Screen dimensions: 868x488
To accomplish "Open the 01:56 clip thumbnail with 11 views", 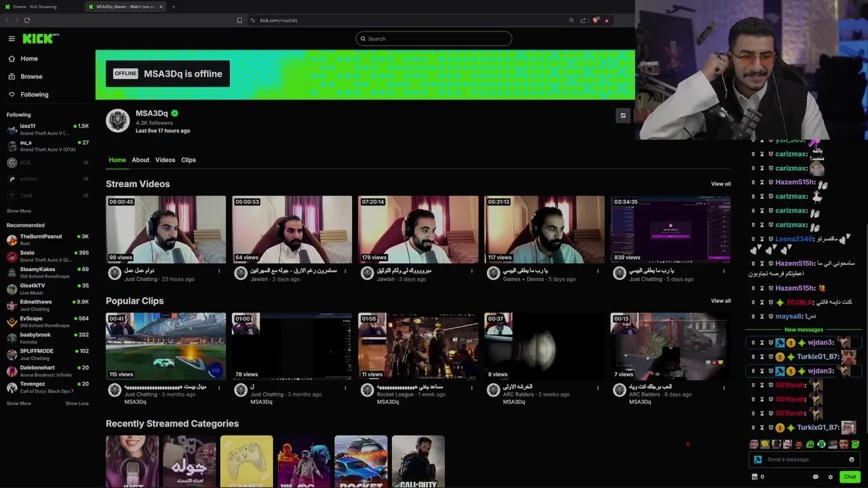I will [x=418, y=346].
